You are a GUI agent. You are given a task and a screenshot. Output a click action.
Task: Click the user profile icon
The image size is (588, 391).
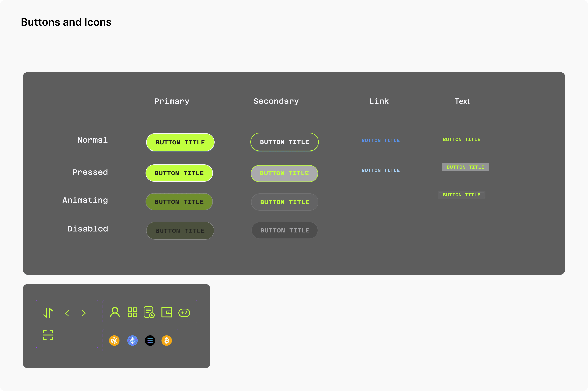[x=115, y=312]
